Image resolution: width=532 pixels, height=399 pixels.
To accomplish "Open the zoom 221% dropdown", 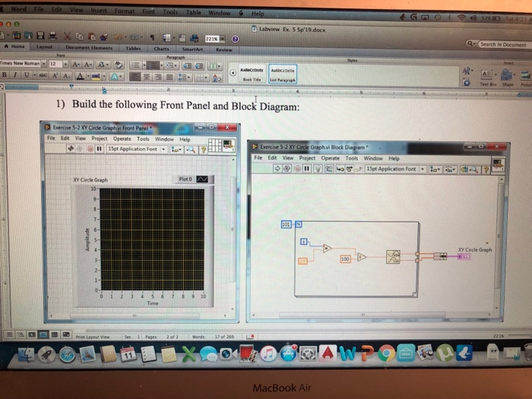I will click(x=223, y=39).
